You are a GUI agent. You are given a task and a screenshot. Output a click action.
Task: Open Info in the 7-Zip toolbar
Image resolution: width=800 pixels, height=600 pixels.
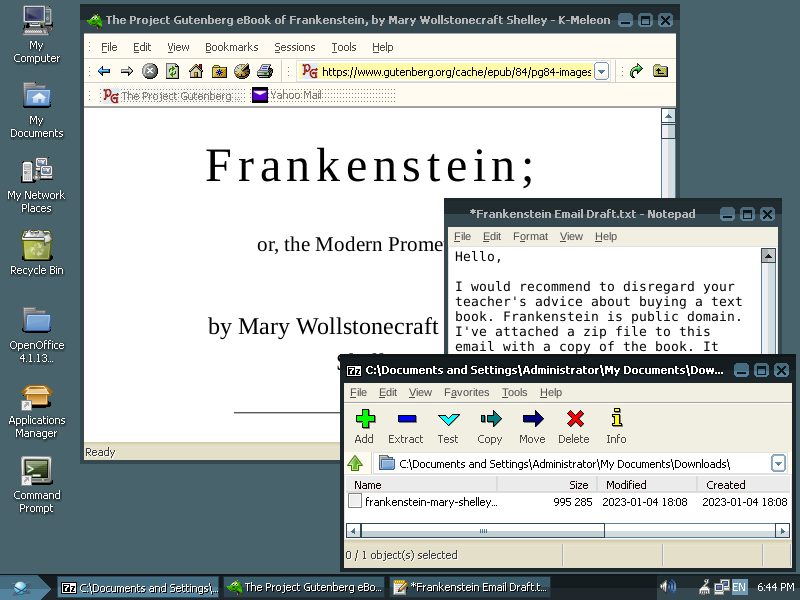coord(616,426)
